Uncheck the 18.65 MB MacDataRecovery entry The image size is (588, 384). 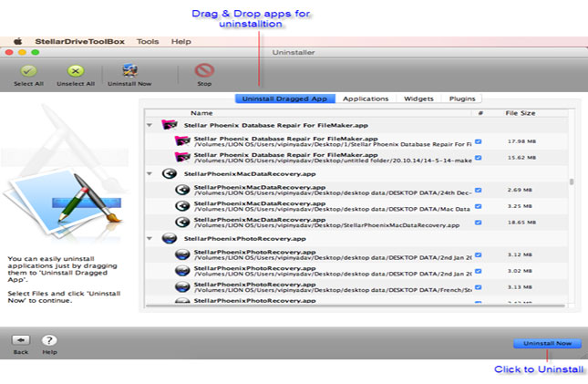click(478, 223)
